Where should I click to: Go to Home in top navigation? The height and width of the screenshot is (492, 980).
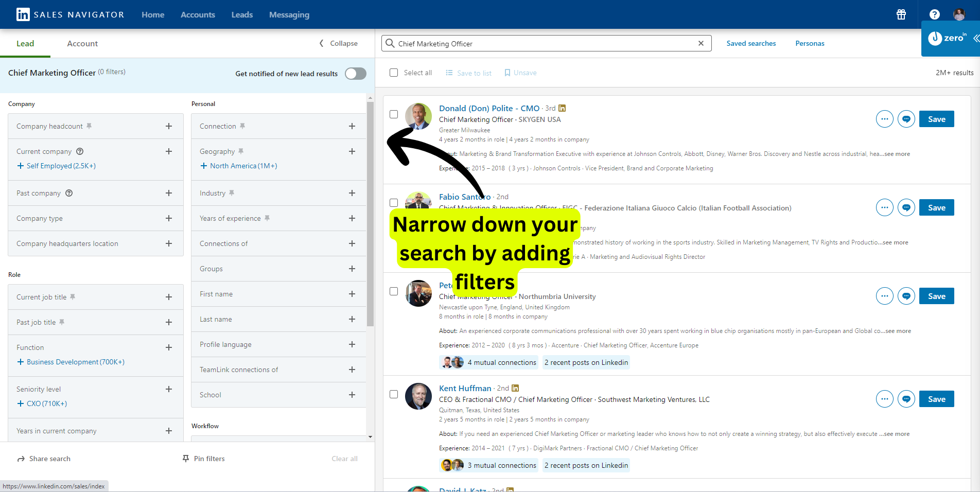click(153, 14)
